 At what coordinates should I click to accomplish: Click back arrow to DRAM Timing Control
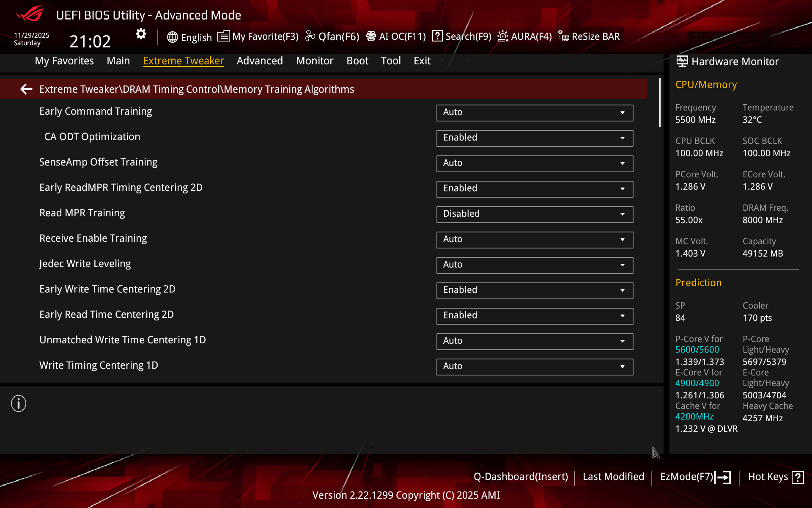coord(26,89)
